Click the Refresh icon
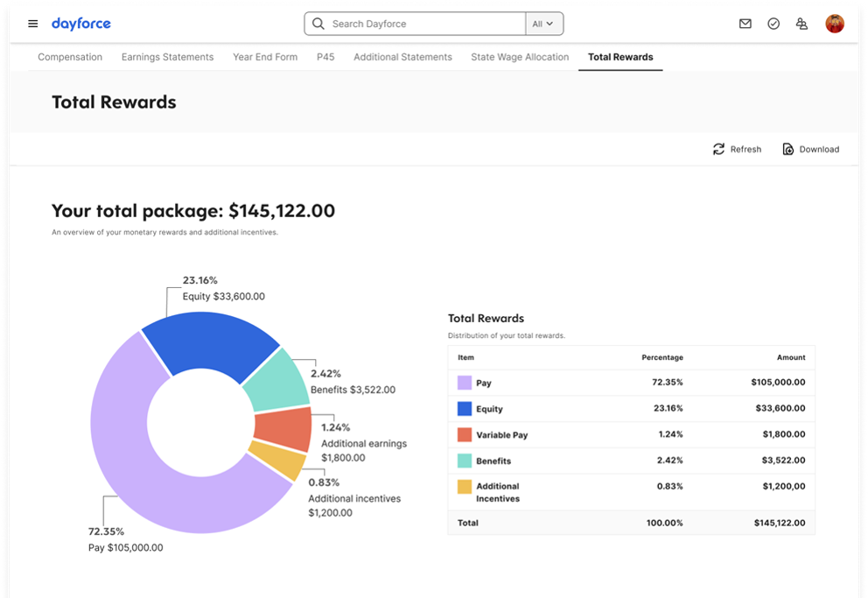The width and height of the screenshot is (868, 598). [719, 149]
